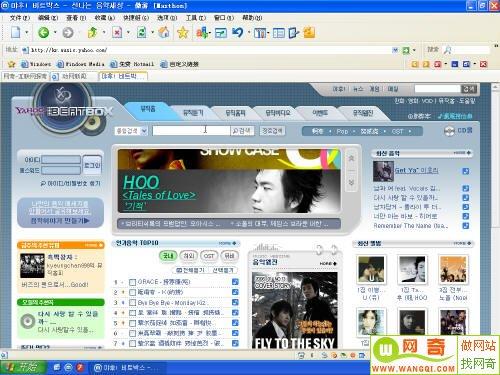Switch to the second BeatBox navigation tab

coord(193,113)
